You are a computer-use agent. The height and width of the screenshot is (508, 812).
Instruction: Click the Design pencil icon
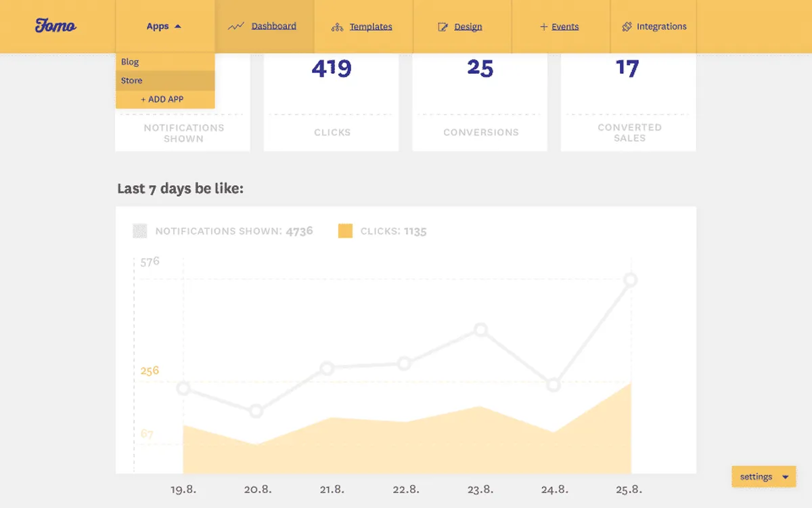(443, 27)
